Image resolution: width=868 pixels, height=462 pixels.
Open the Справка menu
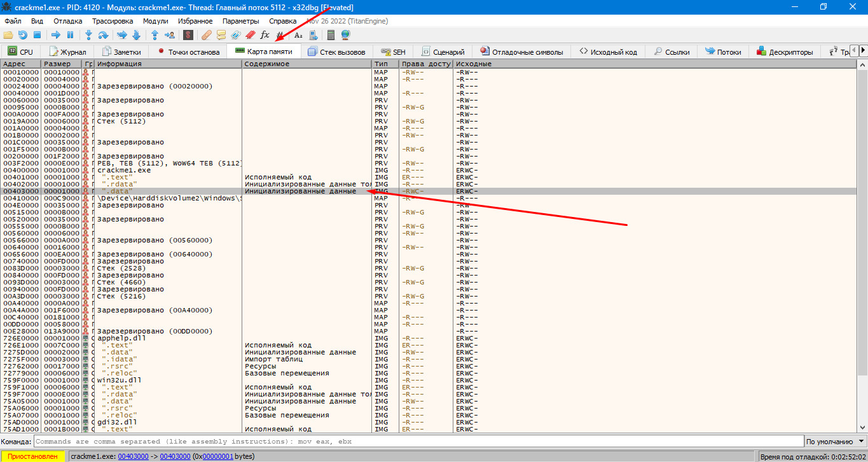pyautogui.click(x=283, y=21)
